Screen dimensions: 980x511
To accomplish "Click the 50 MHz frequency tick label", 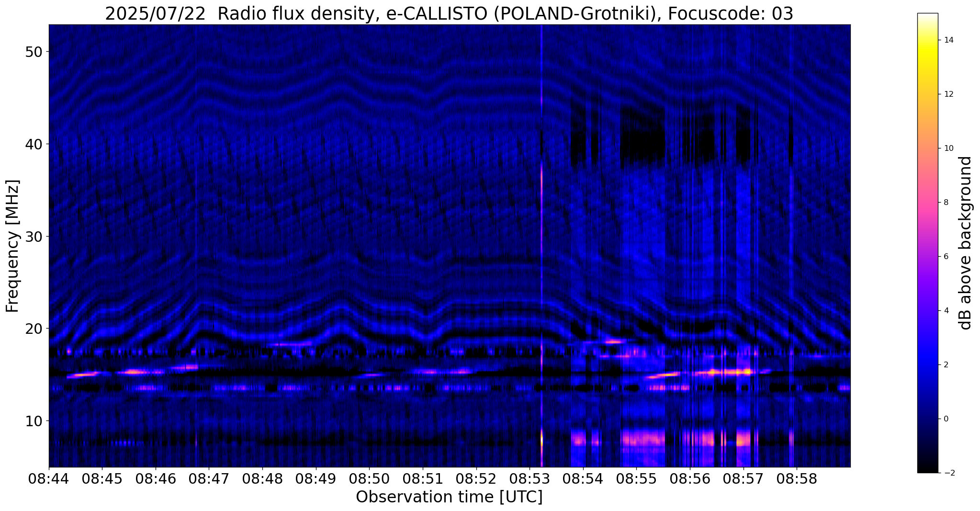I will click(33, 51).
